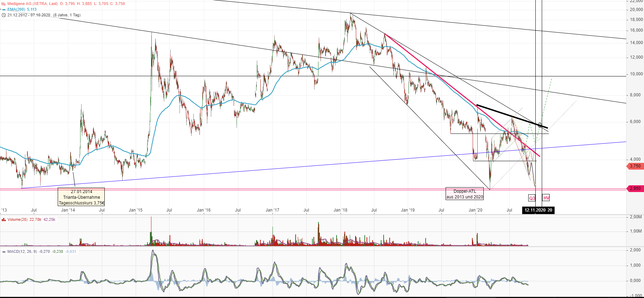Click the 2,00M volume axis label

pyautogui.click(x=636, y=217)
